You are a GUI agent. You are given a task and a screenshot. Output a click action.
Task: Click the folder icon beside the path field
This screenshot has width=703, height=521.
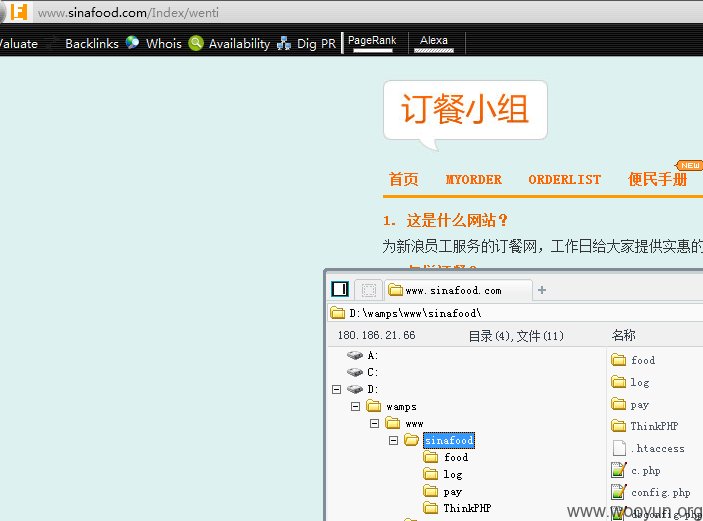[x=337, y=313]
